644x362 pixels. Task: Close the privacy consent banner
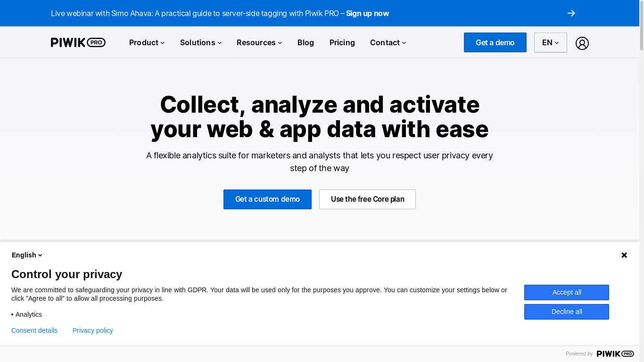tap(624, 255)
